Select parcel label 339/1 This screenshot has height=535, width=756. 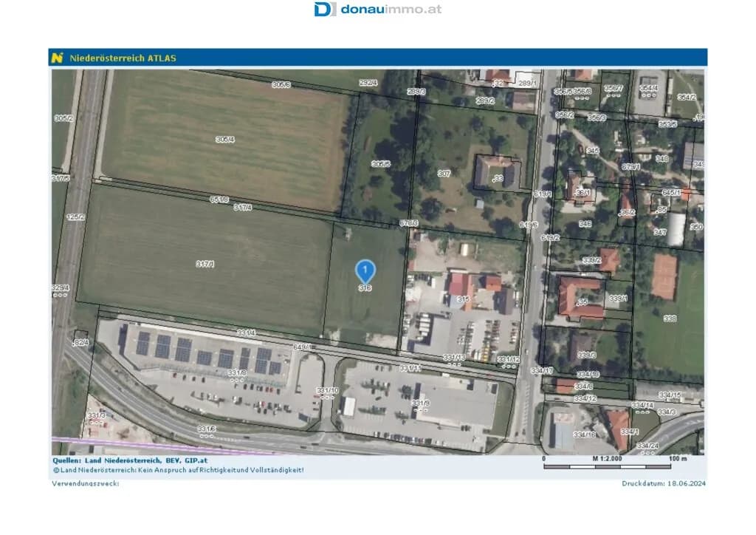[618, 298]
